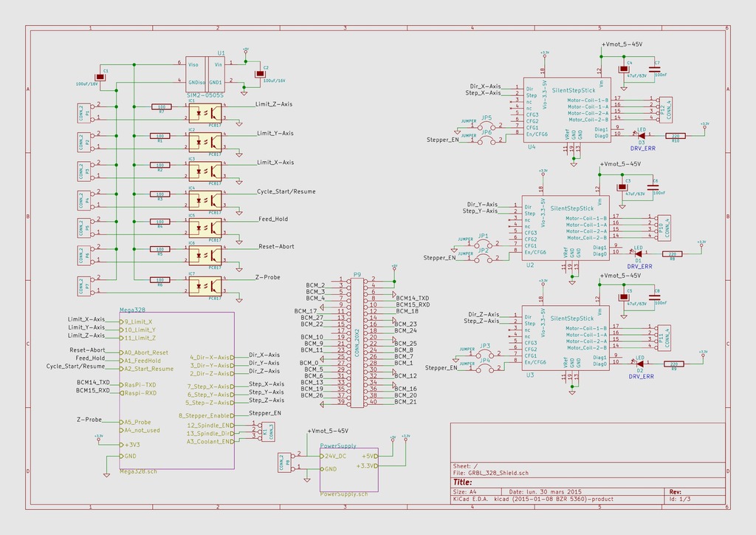
Task: Select capacitor C2 beside U1 Vin
Action: 260,74
